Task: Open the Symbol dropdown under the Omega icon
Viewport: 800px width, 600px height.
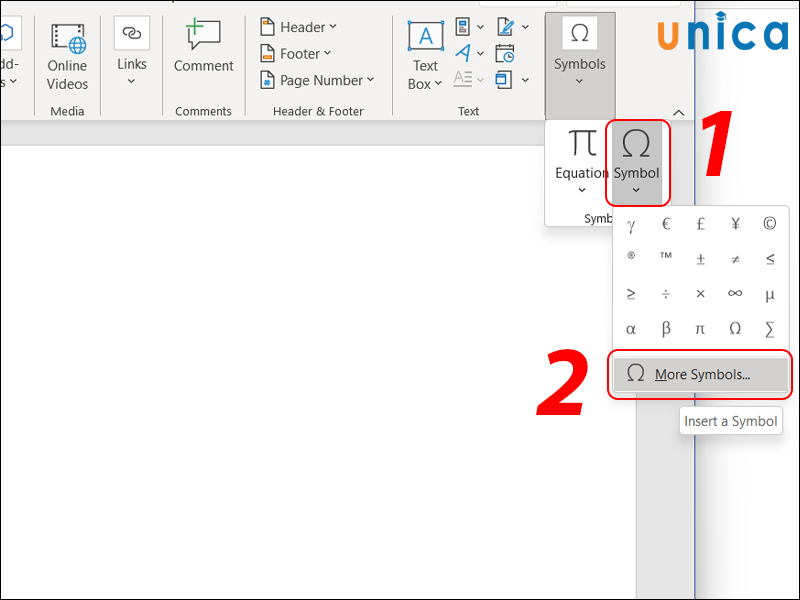Action: pos(636,162)
